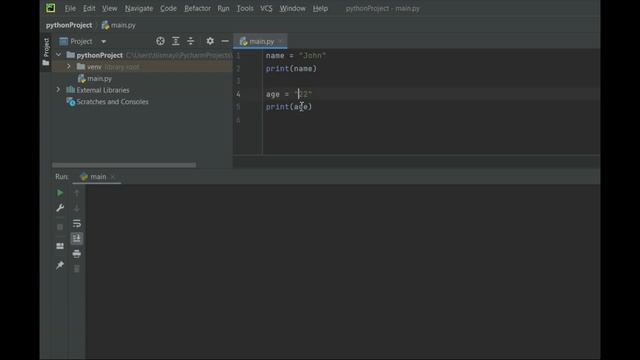Click the Down the Stack Trace arrow

pyautogui.click(x=77, y=208)
